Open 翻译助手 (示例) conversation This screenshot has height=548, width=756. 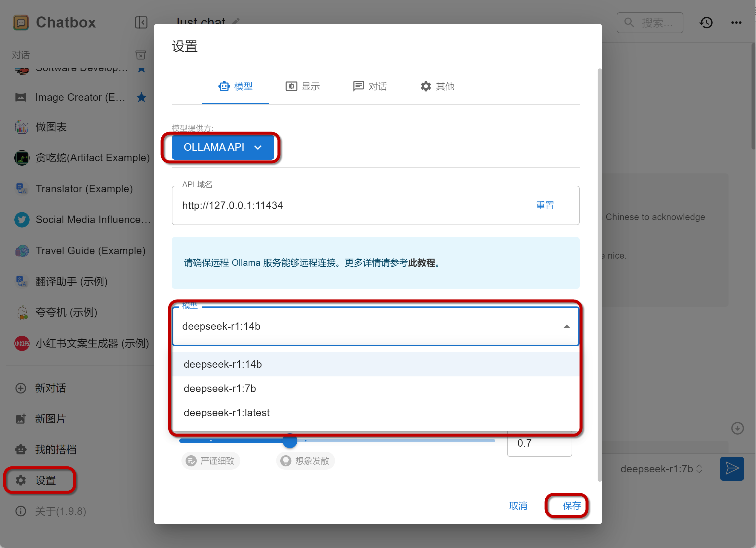pyautogui.click(x=82, y=281)
